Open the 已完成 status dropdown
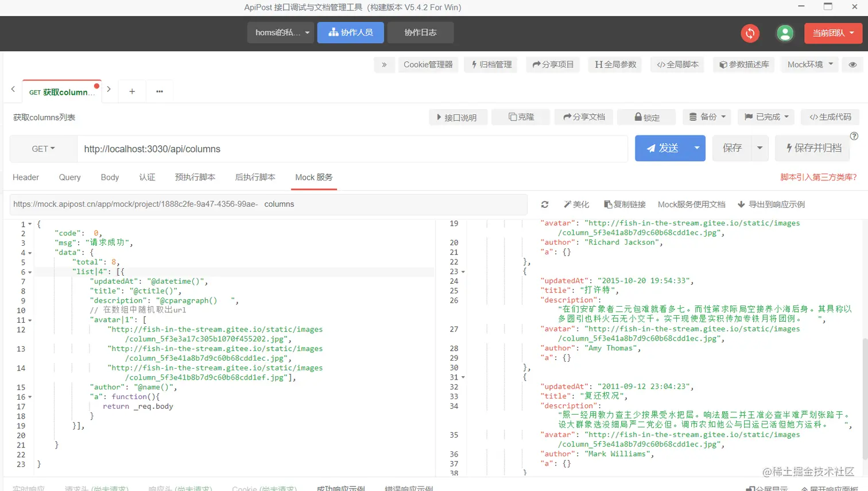This screenshot has height=491, width=868. tap(766, 117)
